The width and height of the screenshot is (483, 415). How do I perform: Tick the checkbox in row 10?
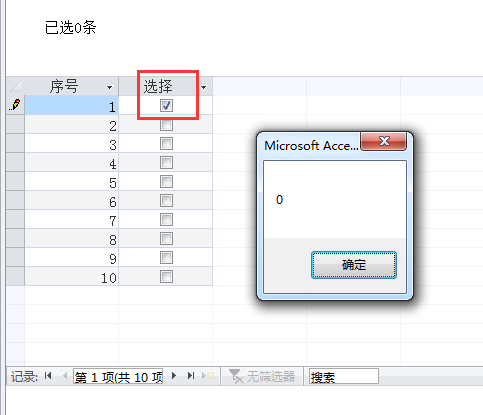click(x=166, y=276)
